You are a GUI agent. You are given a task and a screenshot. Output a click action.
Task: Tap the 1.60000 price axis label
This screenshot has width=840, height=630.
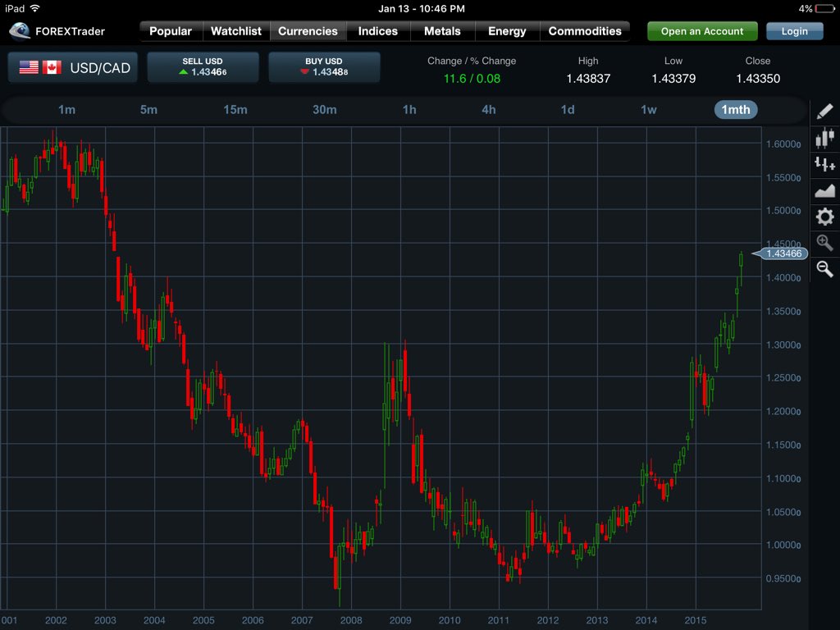(783, 144)
